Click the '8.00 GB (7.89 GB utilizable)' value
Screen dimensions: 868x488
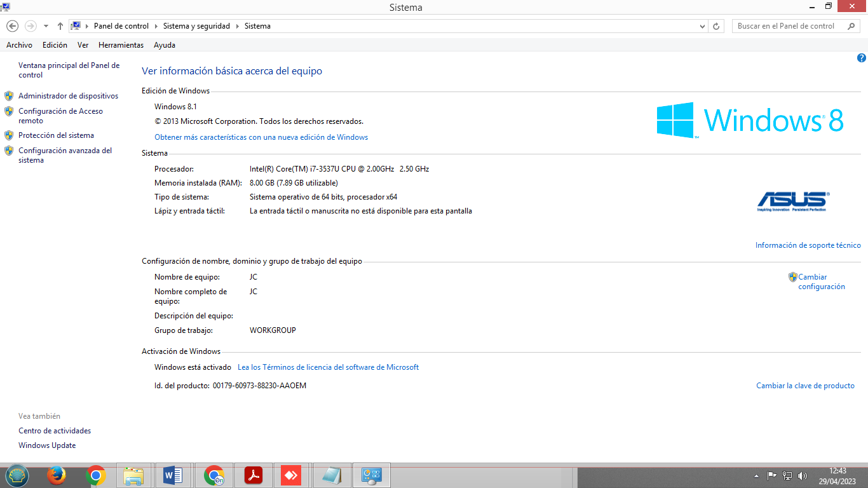pyautogui.click(x=294, y=183)
